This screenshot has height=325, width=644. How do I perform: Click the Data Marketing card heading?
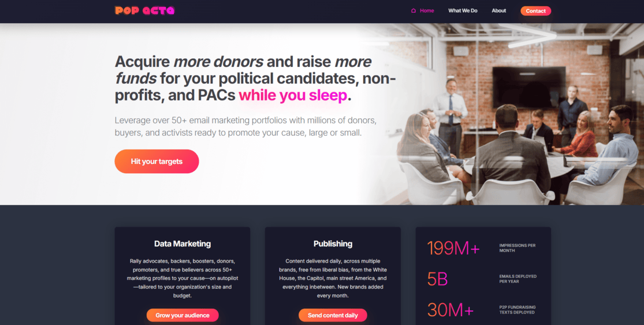(x=183, y=244)
